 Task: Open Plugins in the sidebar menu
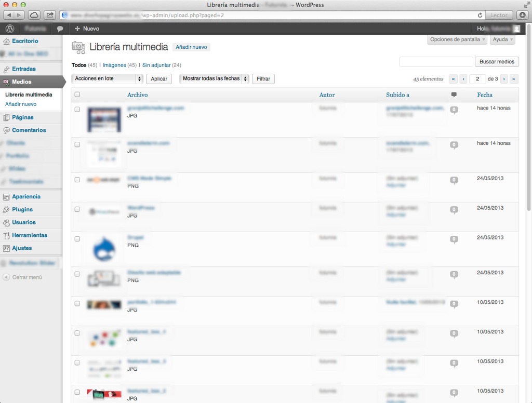click(x=22, y=209)
